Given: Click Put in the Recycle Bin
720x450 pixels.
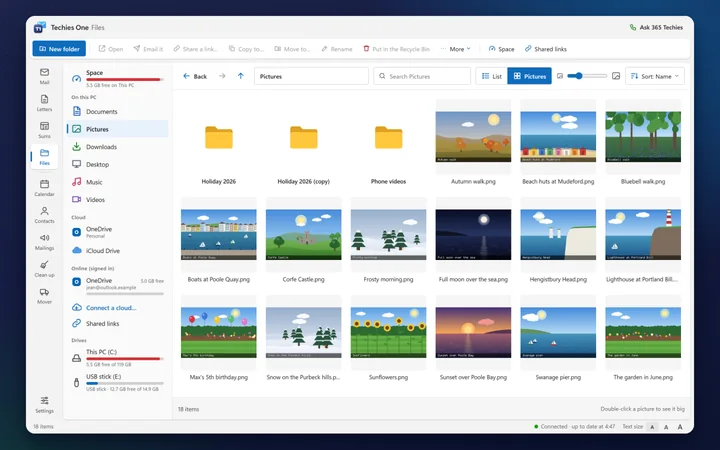Looking at the screenshot, I should click(x=396, y=49).
